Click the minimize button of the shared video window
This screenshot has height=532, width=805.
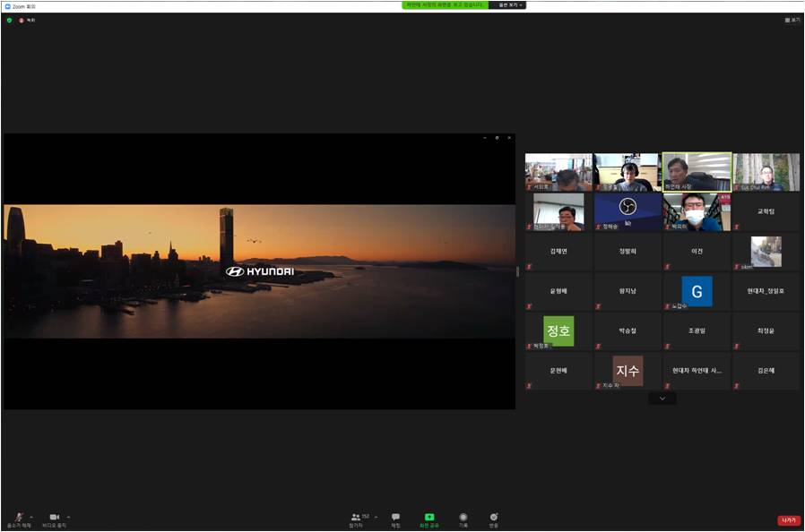(x=485, y=138)
